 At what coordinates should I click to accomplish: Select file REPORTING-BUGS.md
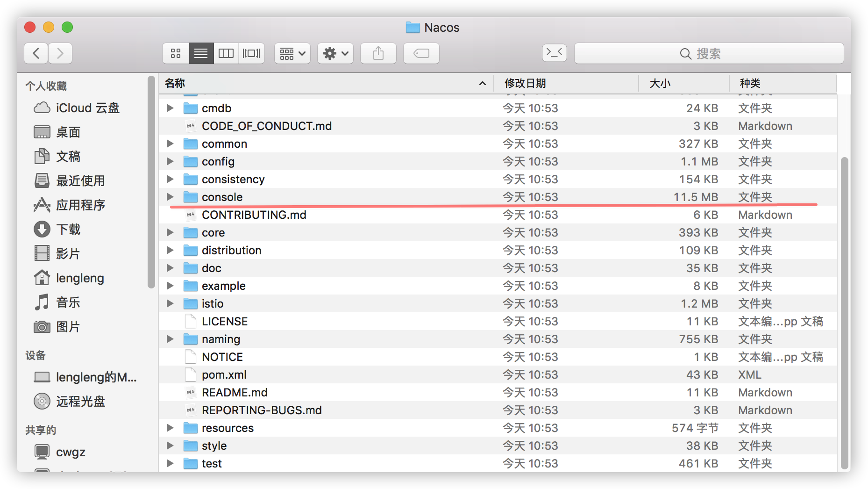pos(498,410)
